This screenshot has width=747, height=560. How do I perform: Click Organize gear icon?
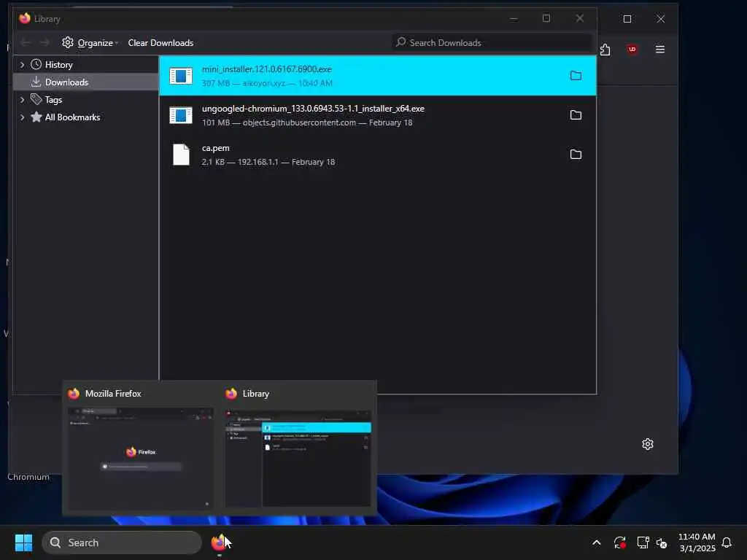point(68,42)
